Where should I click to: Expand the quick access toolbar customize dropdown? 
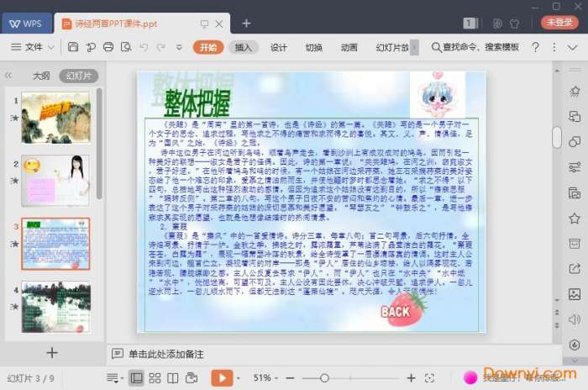(x=179, y=48)
